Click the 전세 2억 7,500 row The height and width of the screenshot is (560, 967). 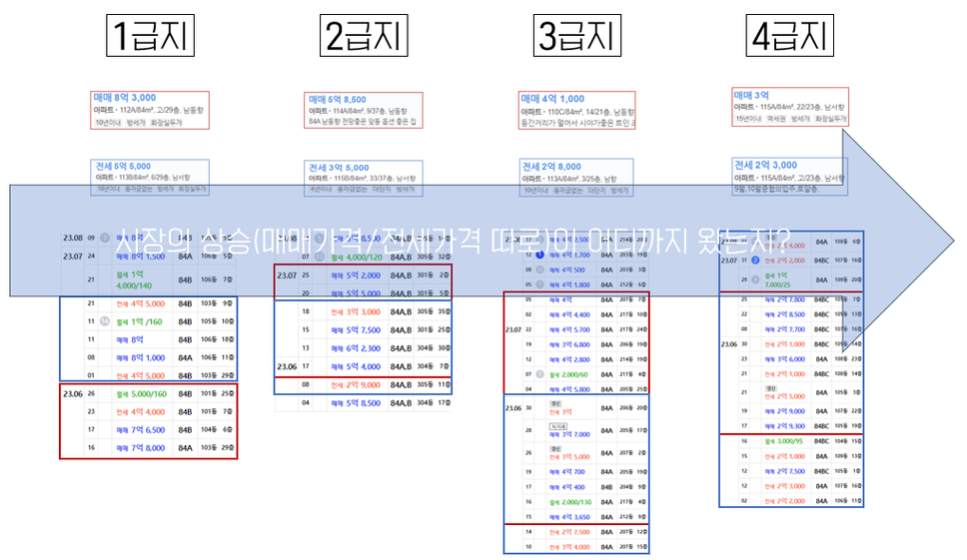[x=576, y=532]
